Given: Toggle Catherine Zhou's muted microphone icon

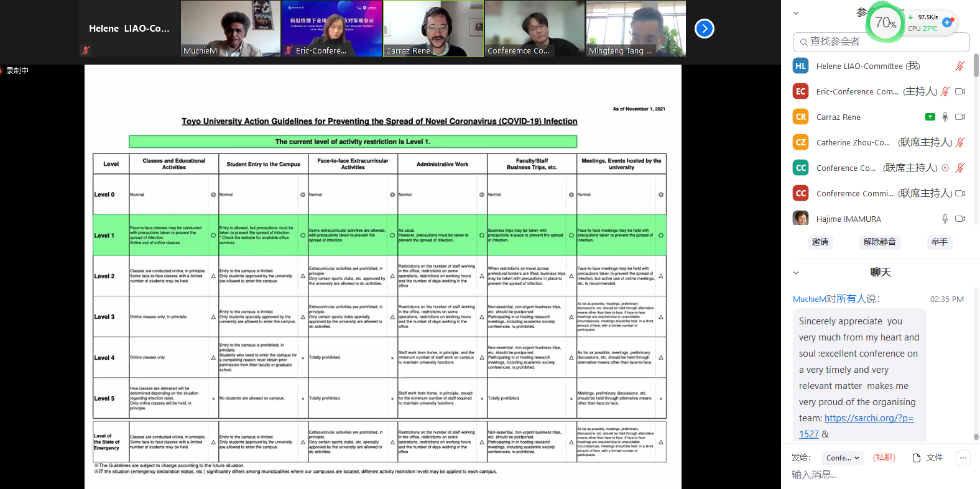Looking at the screenshot, I should tap(960, 142).
